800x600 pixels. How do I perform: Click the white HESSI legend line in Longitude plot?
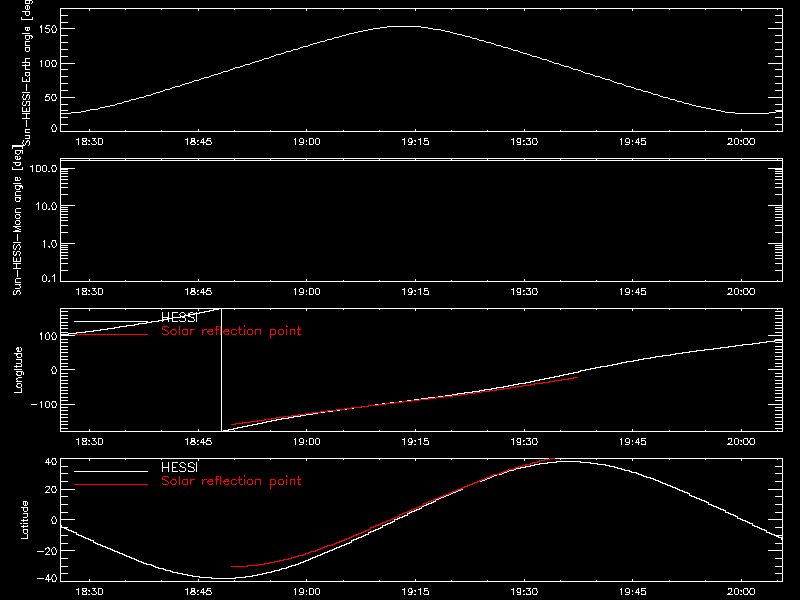click(x=111, y=321)
